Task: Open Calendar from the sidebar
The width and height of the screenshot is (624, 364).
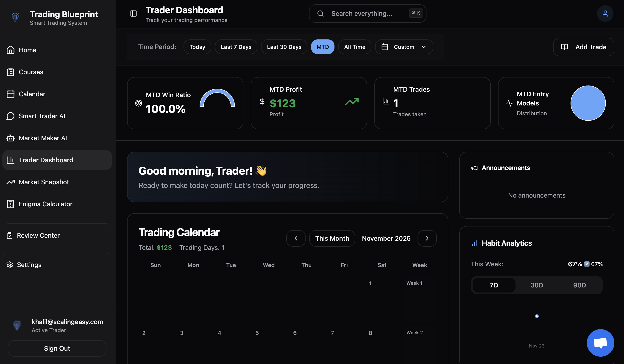Action: point(32,94)
